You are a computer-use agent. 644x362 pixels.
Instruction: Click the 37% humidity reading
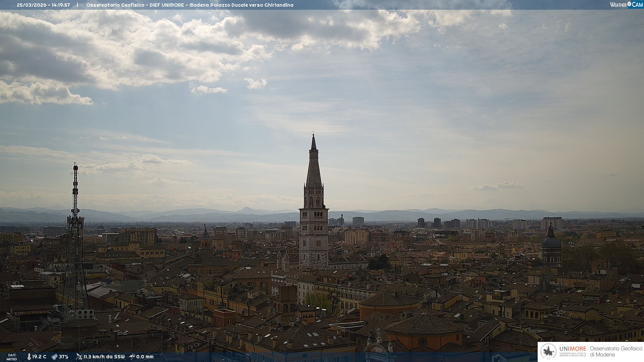(x=64, y=357)
